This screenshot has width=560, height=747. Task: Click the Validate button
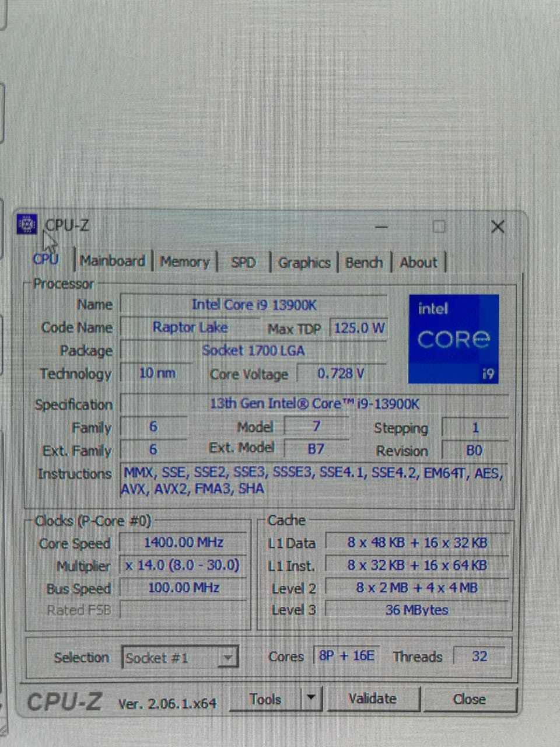tap(373, 699)
